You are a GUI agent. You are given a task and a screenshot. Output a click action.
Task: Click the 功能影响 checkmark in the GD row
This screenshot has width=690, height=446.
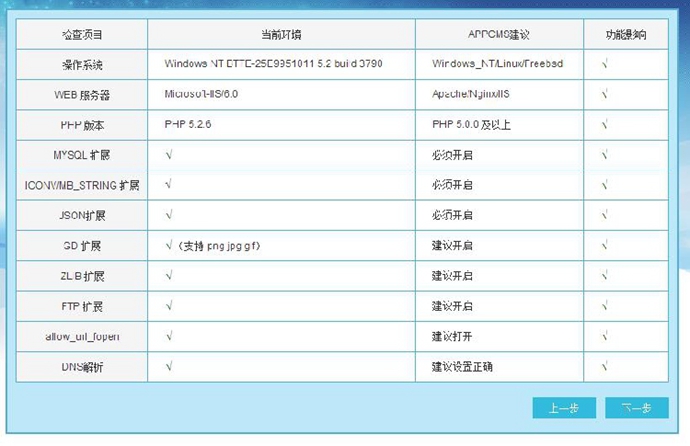tap(605, 245)
